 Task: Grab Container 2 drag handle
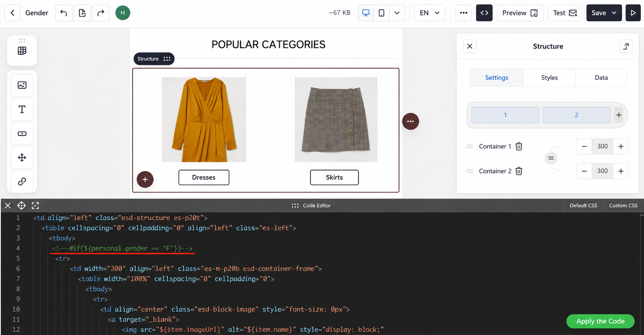click(470, 171)
